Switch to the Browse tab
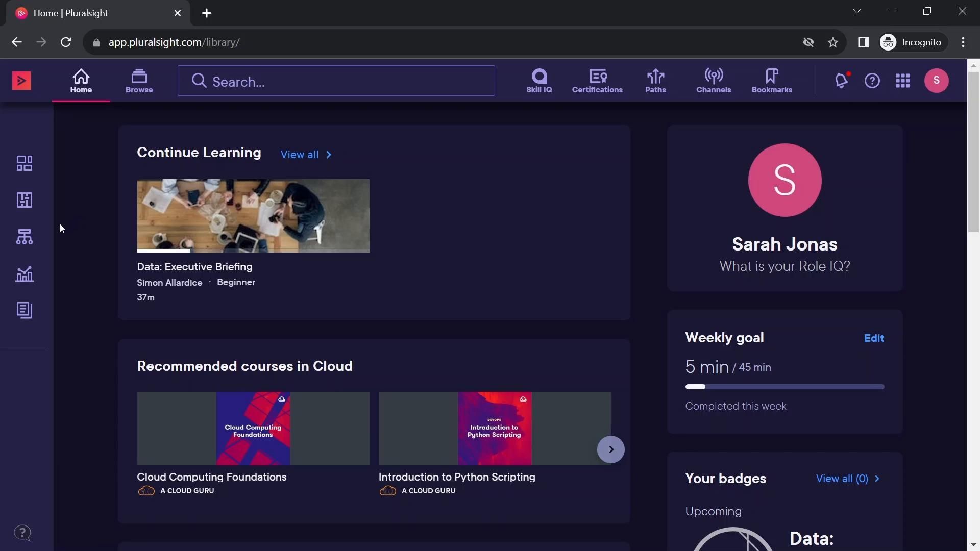This screenshot has width=980, height=551. pos(139,81)
